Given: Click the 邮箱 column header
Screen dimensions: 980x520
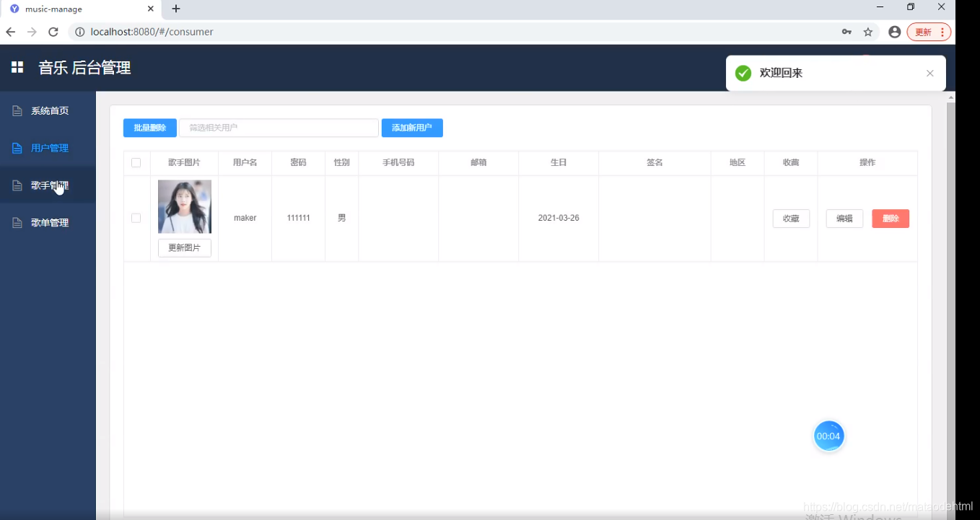Looking at the screenshot, I should (x=478, y=163).
